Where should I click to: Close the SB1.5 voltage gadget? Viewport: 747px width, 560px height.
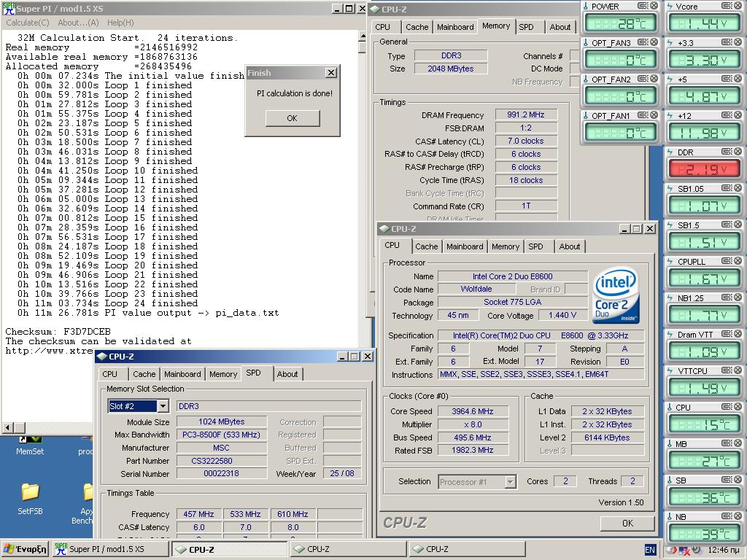(738, 225)
